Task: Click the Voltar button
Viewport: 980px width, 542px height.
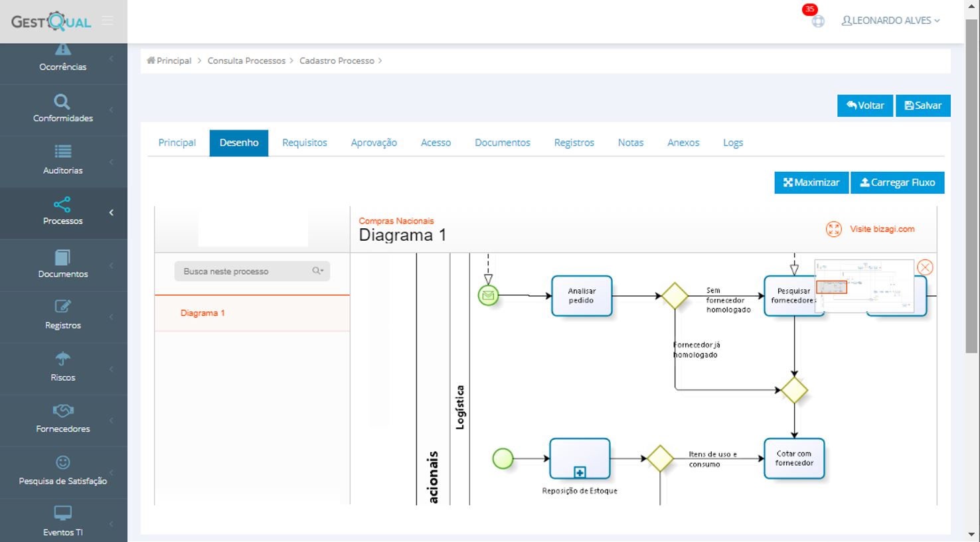Action: [x=865, y=105]
